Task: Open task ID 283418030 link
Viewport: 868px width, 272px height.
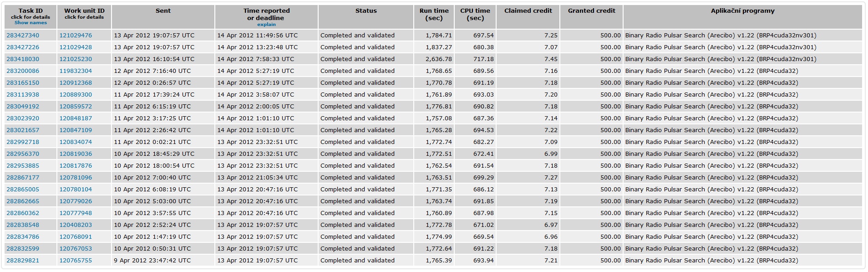Action: 23,59
